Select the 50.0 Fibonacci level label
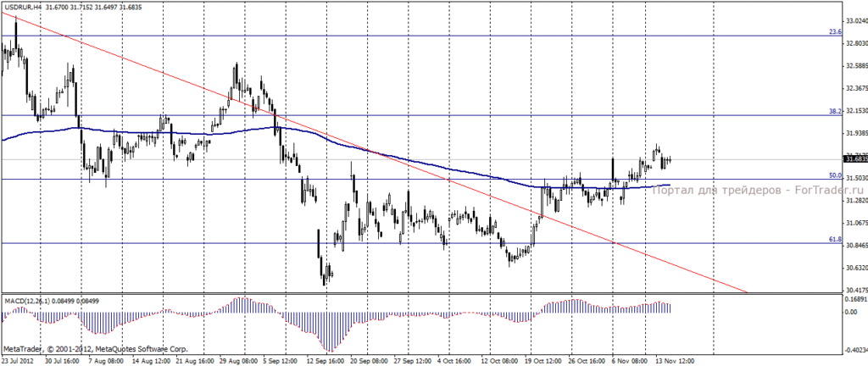 835,175
